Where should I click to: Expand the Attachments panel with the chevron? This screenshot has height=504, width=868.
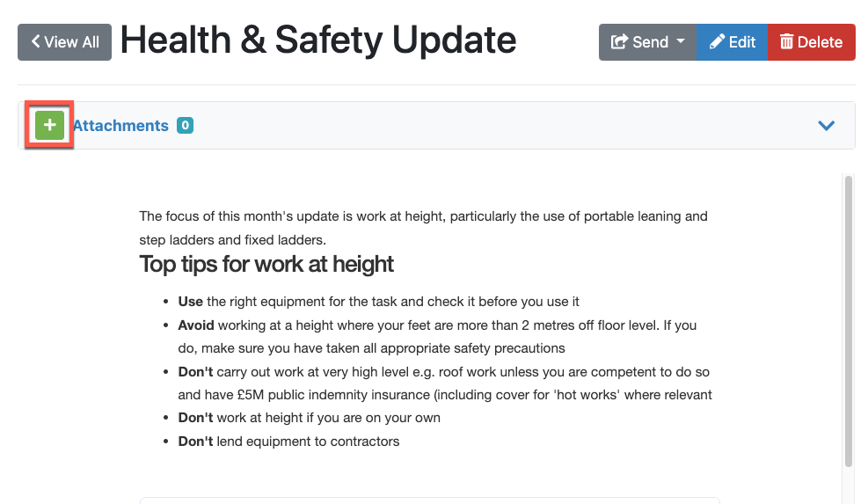pos(826,126)
